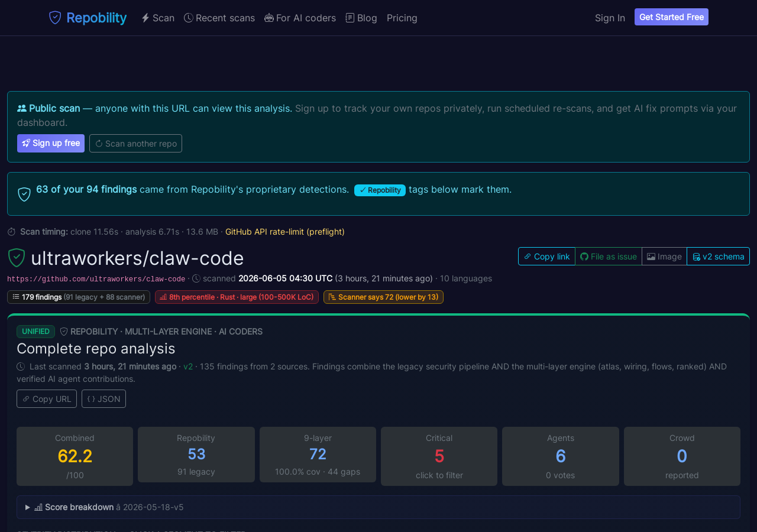The image size is (757, 532).
Task: Click the Repobility shield logo icon
Action: [x=55, y=18]
